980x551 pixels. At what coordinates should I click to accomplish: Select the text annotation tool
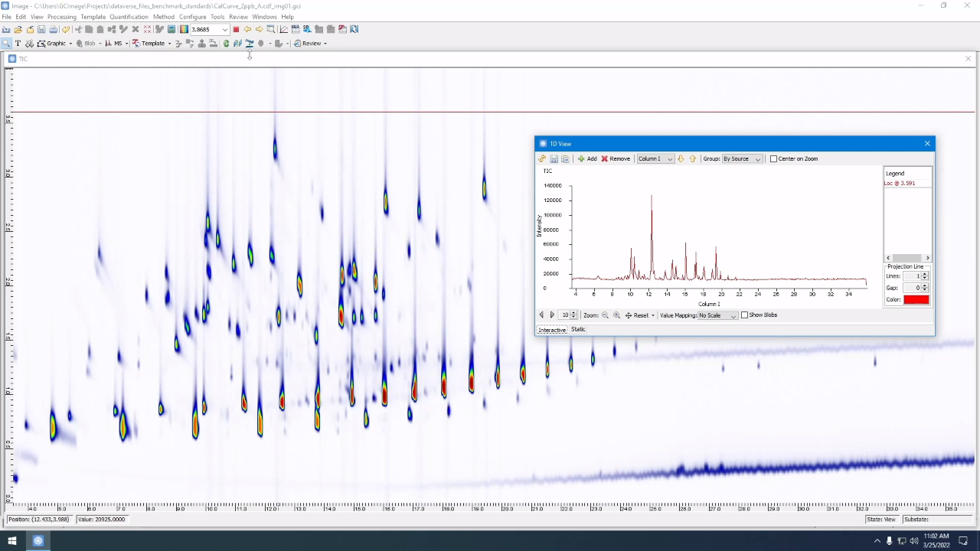18,44
